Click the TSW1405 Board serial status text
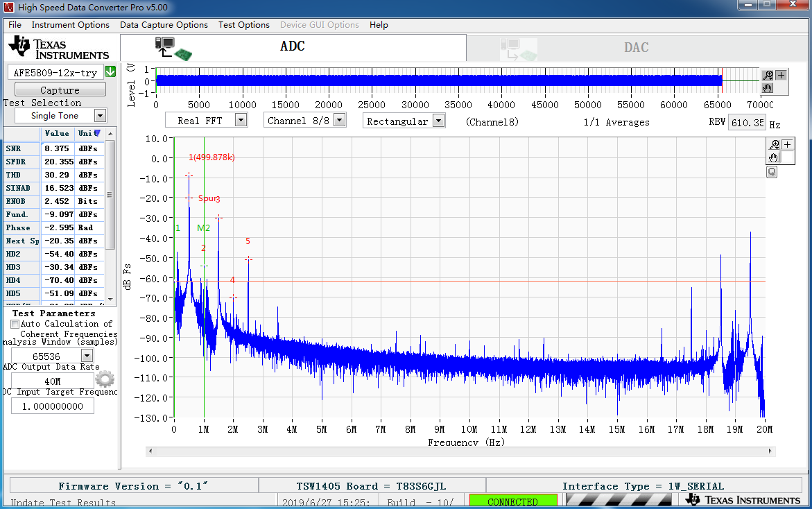The image size is (812, 509). tap(371, 486)
